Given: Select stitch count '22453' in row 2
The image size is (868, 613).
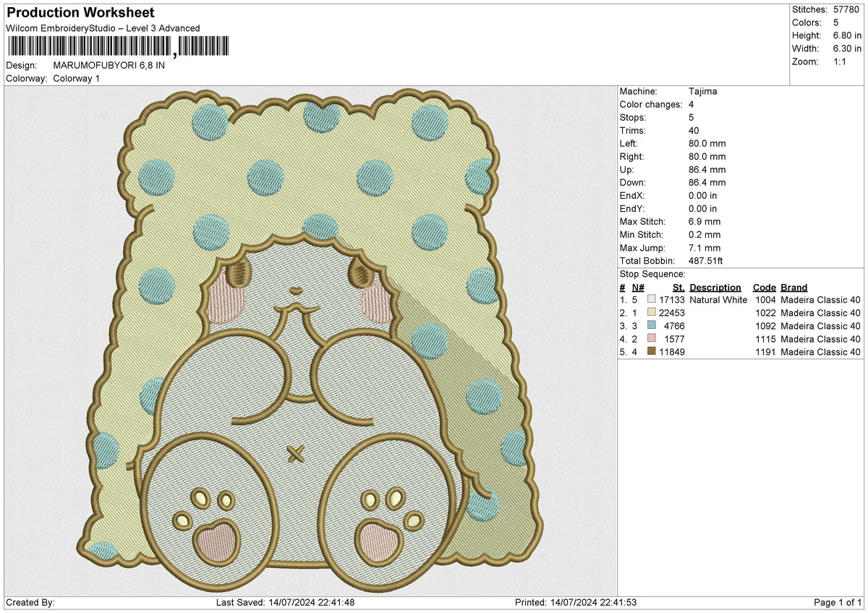Looking at the screenshot, I should pyautogui.click(x=672, y=313).
